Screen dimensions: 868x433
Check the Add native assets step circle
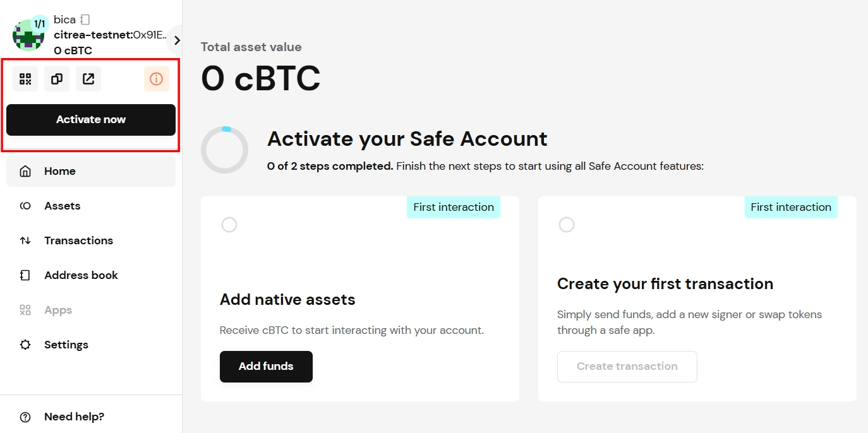pyautogui.click(x=229, y=224)
